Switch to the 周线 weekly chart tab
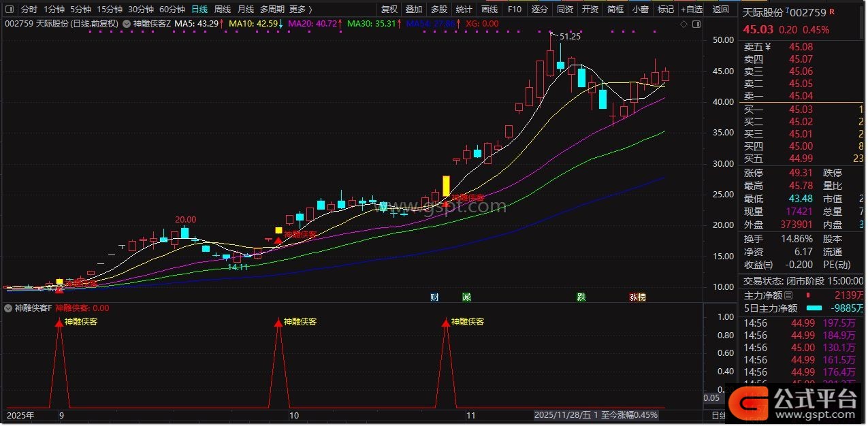The width and height of the screenshot is (868, 426). click(223, 10)
